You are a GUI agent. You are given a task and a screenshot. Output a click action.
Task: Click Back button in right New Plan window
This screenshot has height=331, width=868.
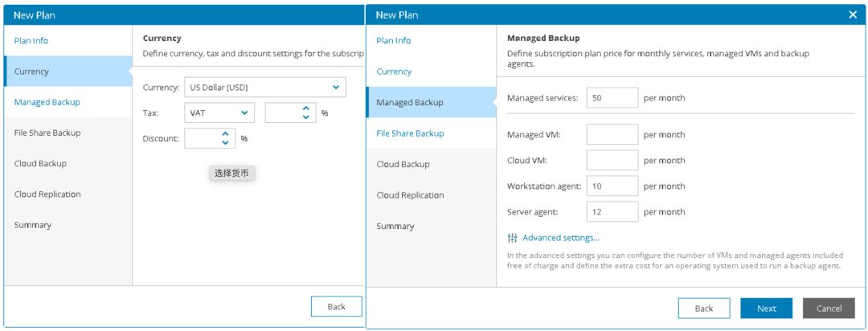tap(703, 309)
